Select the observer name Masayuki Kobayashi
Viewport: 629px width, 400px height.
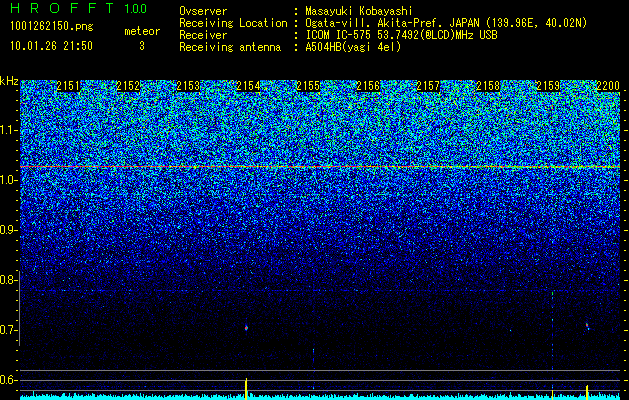click(x=359, y=11)
